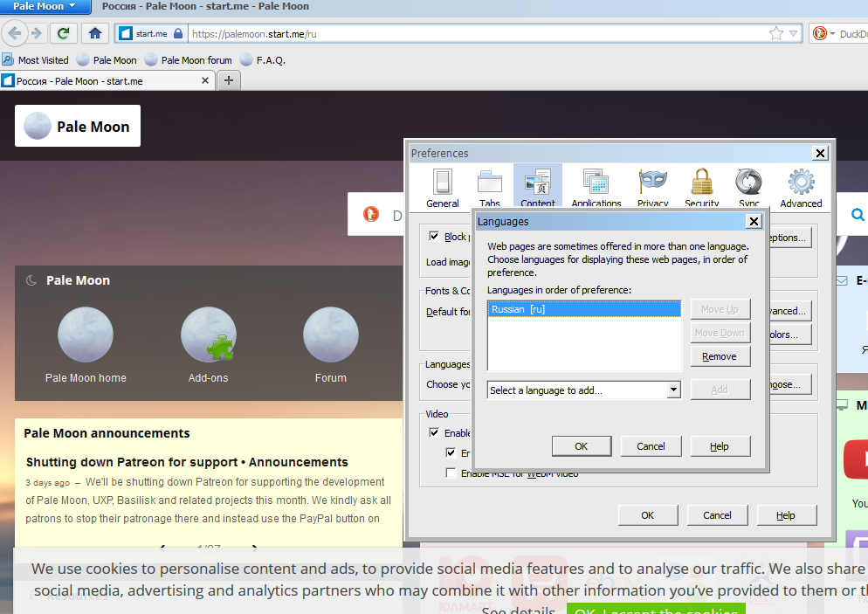This screenshot has height=614, width=868.
Task: Click Help in the Preferences window
Action: tap(786, 515)
